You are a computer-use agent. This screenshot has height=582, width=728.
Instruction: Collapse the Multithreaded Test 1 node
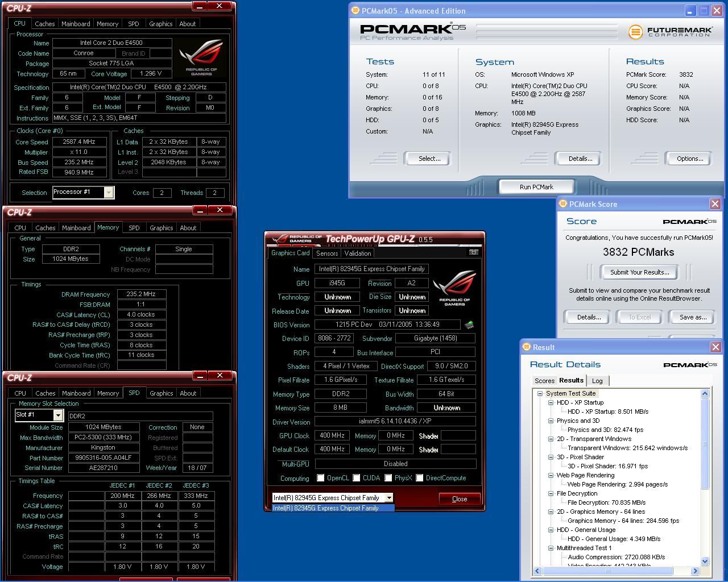tap(551, 548)
